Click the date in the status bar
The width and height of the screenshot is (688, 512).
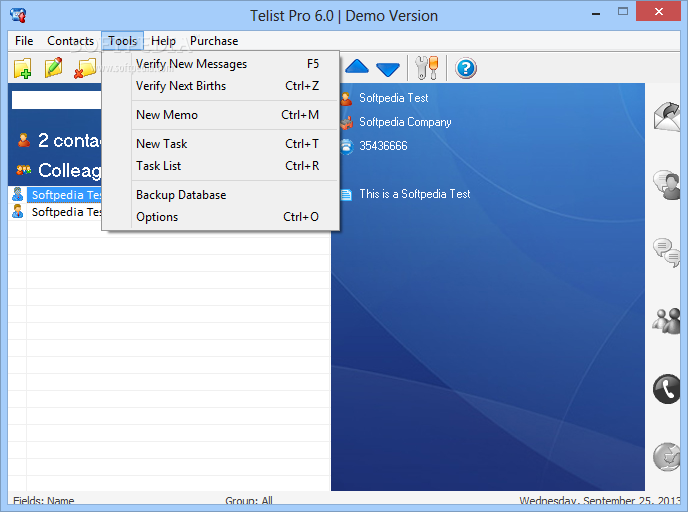point(600,500)
